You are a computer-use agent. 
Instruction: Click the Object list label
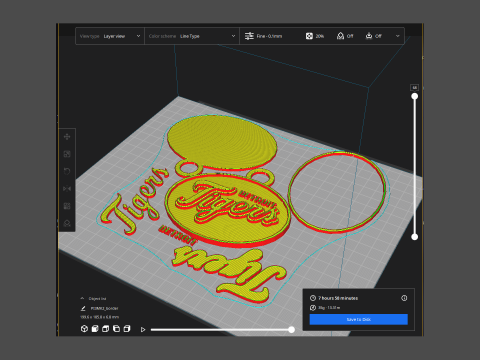tap(97, 299)
